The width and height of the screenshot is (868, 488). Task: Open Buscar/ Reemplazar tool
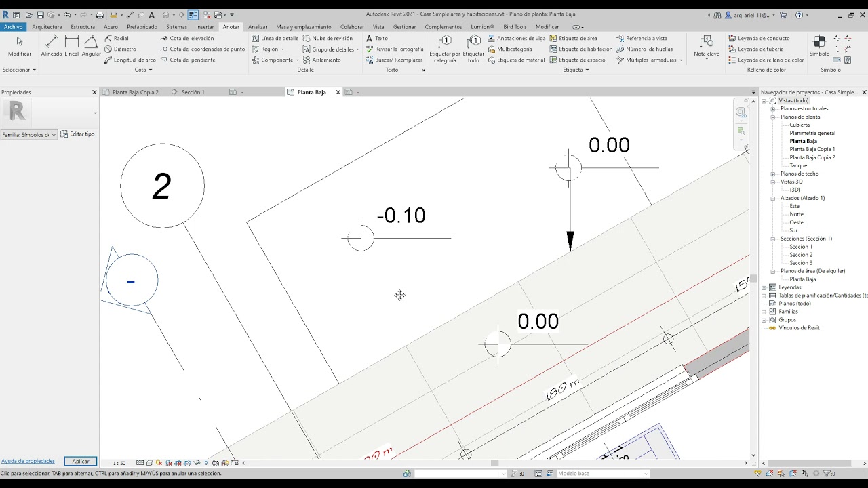click(393, 60)
